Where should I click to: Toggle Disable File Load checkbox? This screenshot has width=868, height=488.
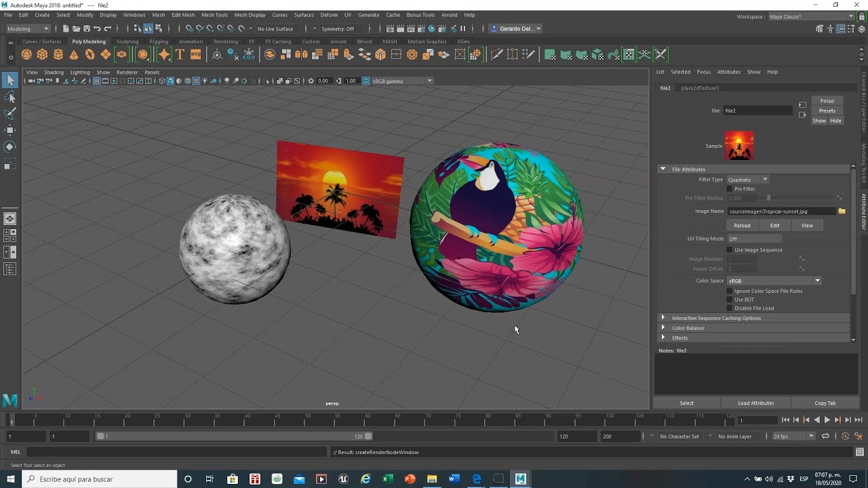pos(730,308)
